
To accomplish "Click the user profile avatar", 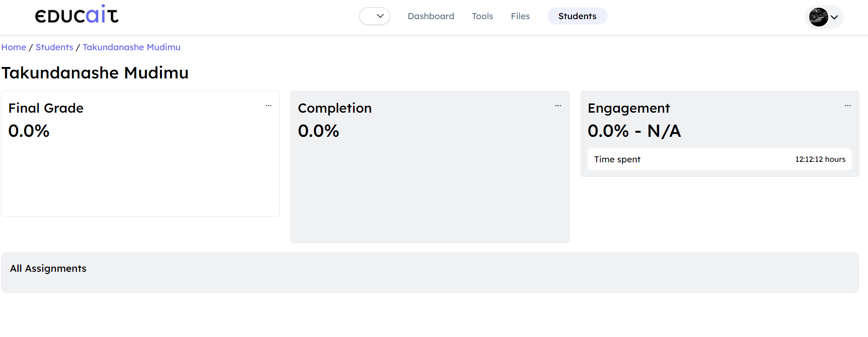I will tap(819, 17).
